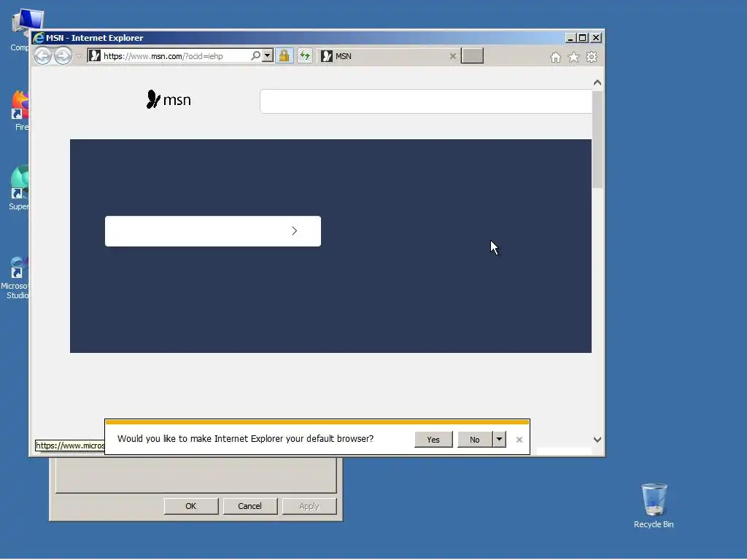Go to Home page icon
The image size is (747, 560).
555,57
